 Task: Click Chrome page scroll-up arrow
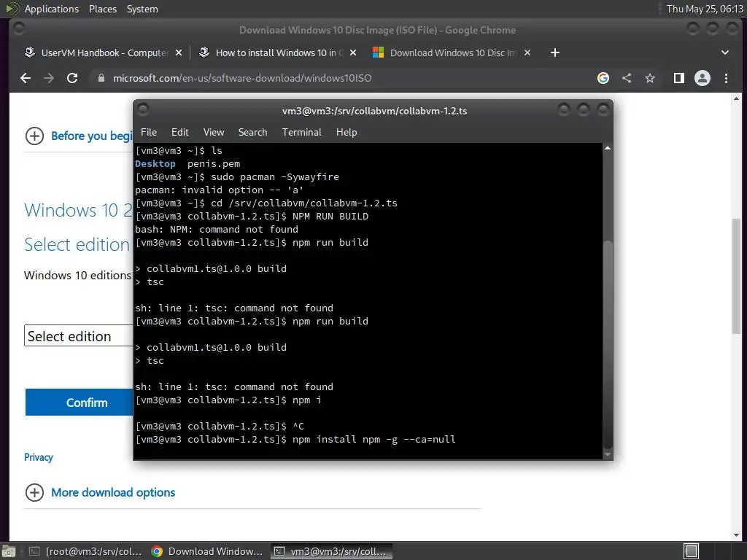pos(737,98)
